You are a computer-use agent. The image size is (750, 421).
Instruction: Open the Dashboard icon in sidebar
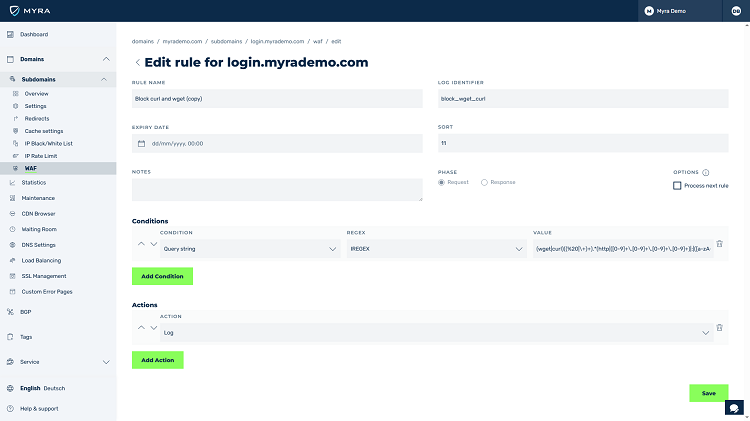pos(11,34)
